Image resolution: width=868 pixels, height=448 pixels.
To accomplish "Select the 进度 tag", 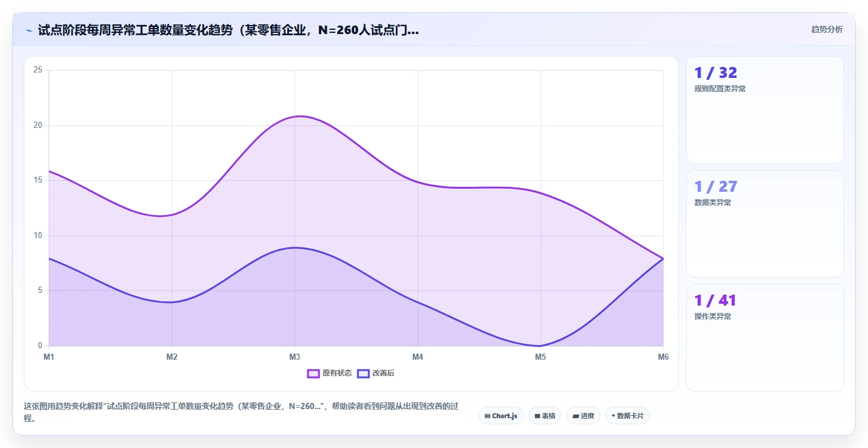I will pyautogui.click(x=583, y=416).
